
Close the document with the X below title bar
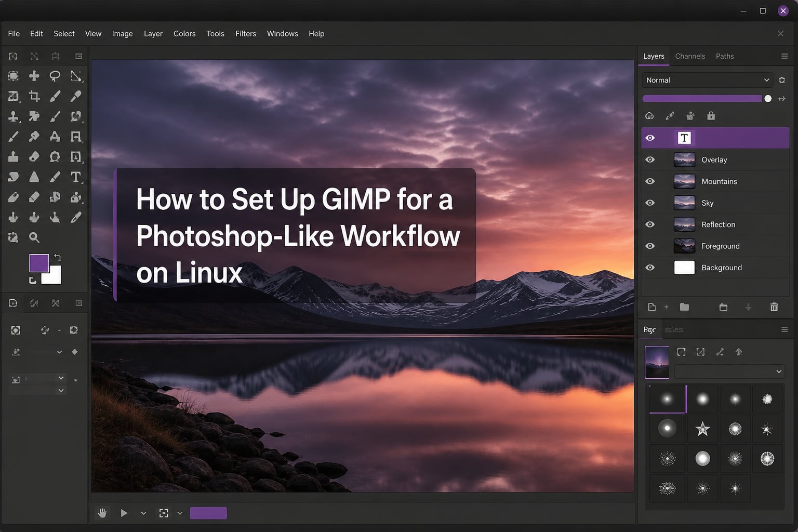[x=780, y=33]
